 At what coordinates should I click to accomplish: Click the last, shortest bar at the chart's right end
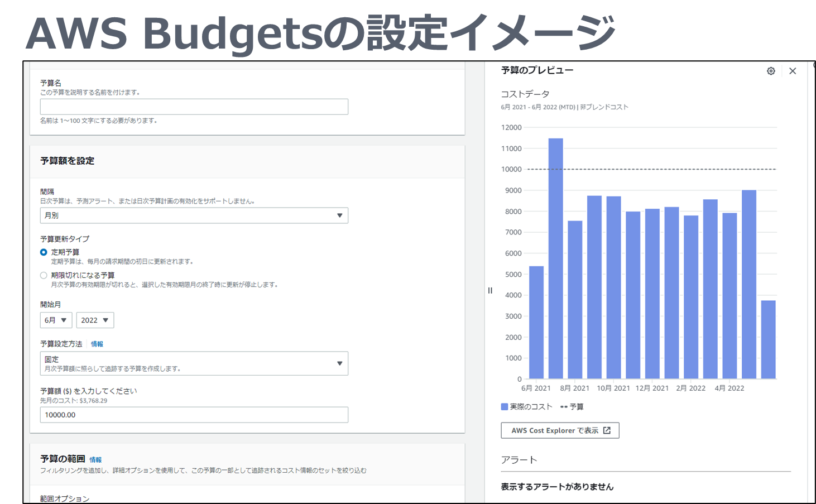click(x=769, y=339)
